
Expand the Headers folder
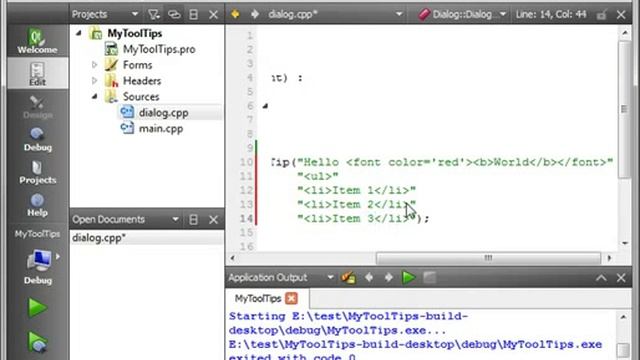94,81
